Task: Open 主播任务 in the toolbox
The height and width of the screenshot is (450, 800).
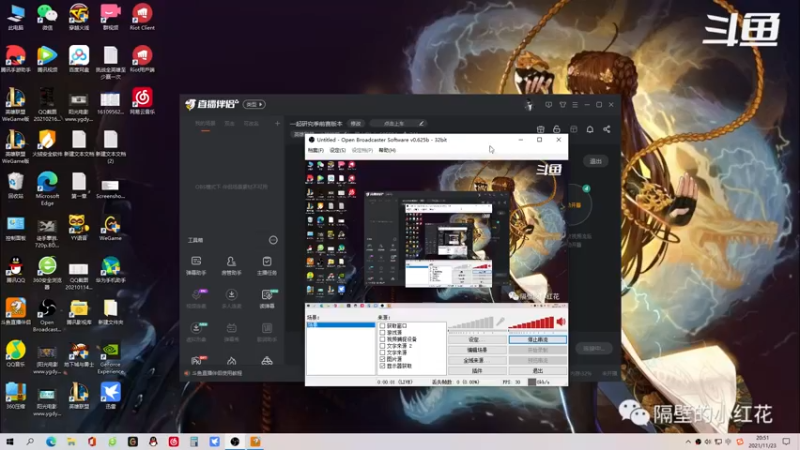Action: 267,266
